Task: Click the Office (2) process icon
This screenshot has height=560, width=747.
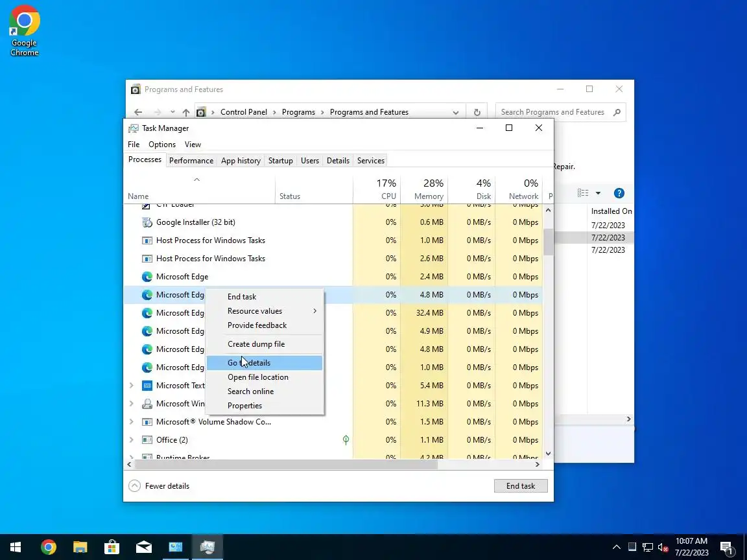Action: pyautogui.click(x=147, y=440)
